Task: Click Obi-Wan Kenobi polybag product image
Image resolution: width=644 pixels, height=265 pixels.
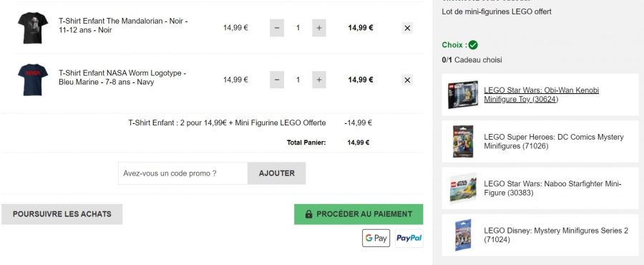Action: pyautogui.click(x=463, y=95)
